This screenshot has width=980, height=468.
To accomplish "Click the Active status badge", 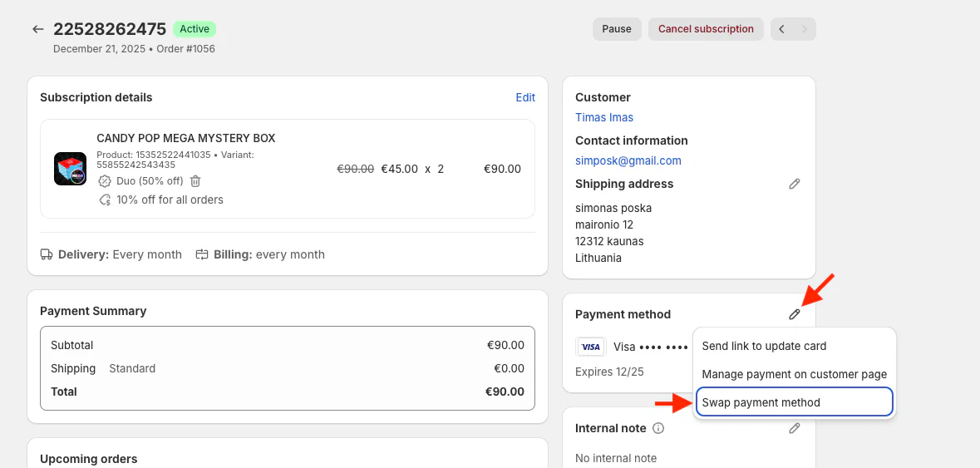I will 195,29.
